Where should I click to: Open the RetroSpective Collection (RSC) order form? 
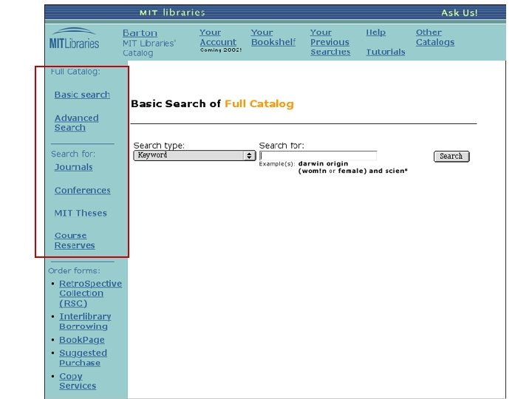(90, 293)
